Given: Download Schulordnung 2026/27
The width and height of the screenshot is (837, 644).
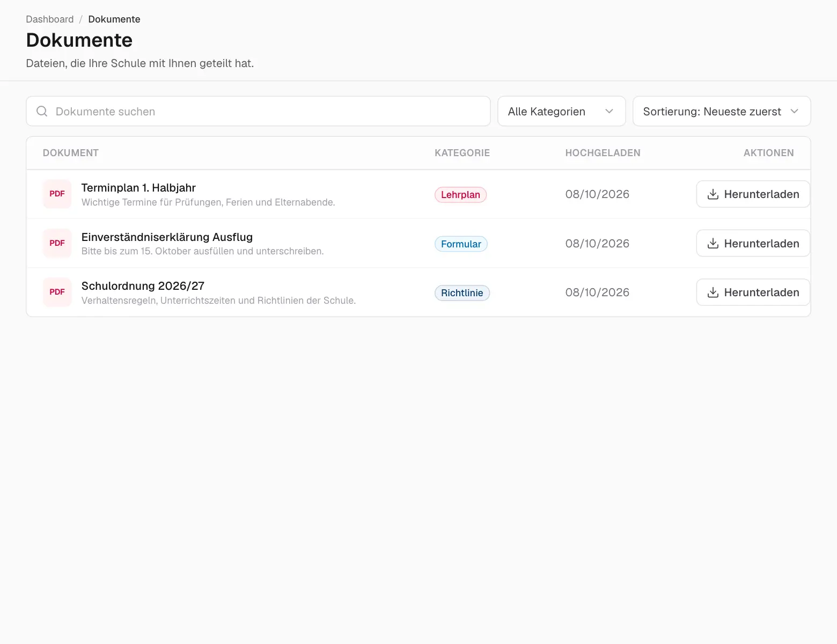Looking at the screenshot, I should click(753, 292).
